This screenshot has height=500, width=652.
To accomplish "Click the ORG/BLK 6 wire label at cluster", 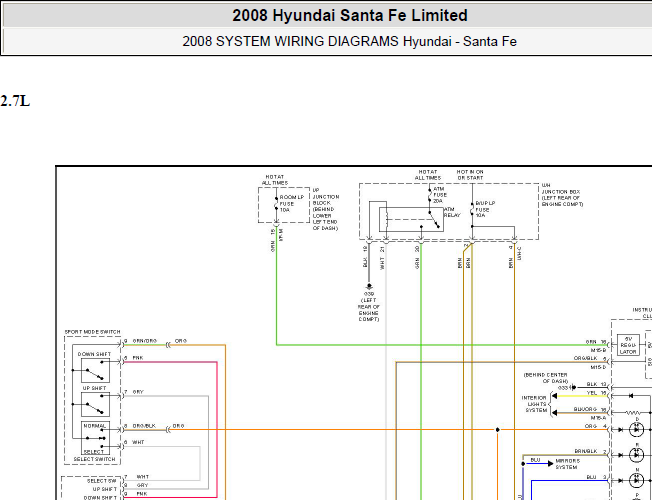I will point(590,358).
